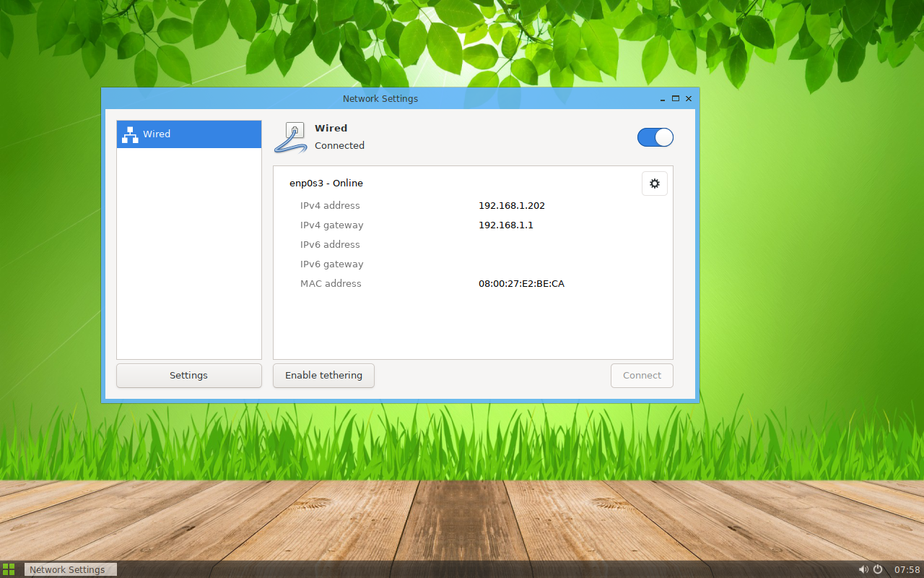Click the Connected status text under Wired
The height and width of the screenshot is (578, 924).
click(339, 145)
